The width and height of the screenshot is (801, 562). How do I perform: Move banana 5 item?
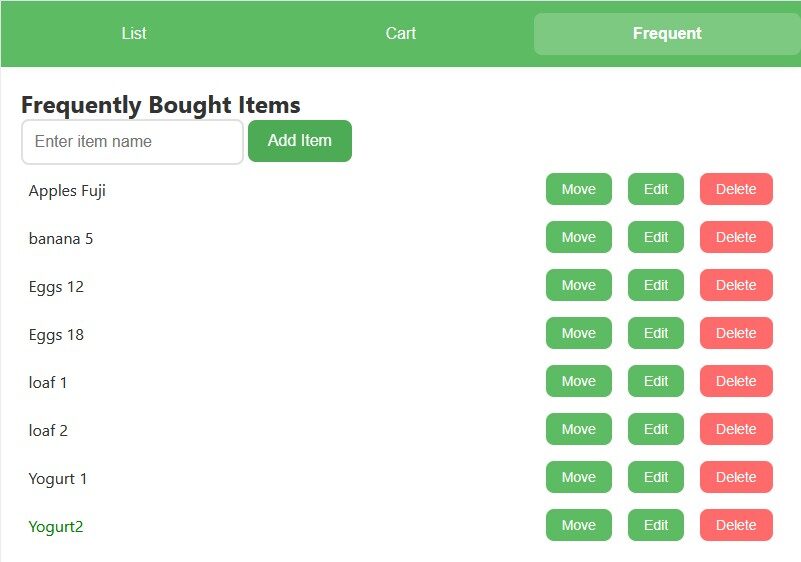tap(578, 237)
